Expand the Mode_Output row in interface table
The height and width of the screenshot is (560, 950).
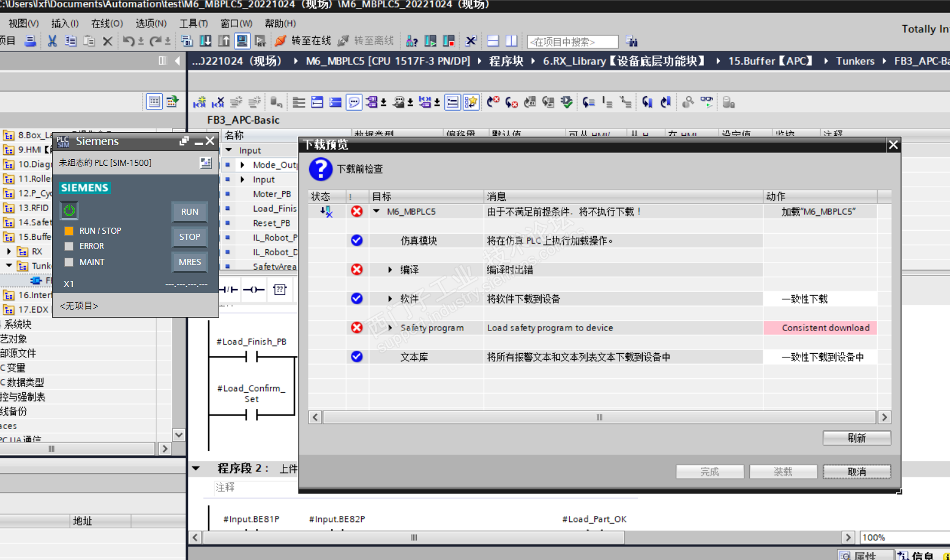(243, 165)
